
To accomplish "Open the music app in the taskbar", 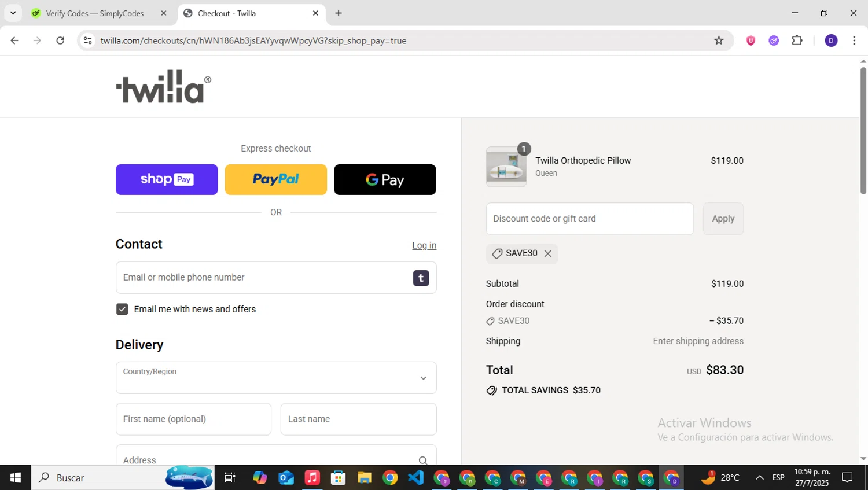I will (x=312, y=478).
